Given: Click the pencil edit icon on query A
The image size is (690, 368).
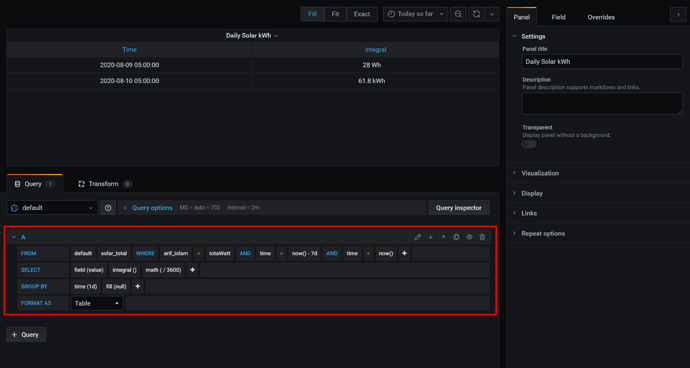Looking at the screenshot, I should tap(418, 237).
